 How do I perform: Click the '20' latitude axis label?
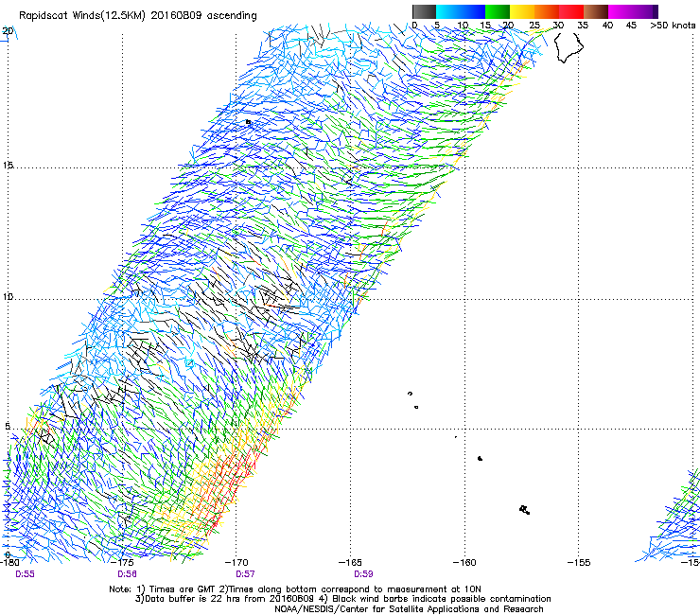coord(8,31)
